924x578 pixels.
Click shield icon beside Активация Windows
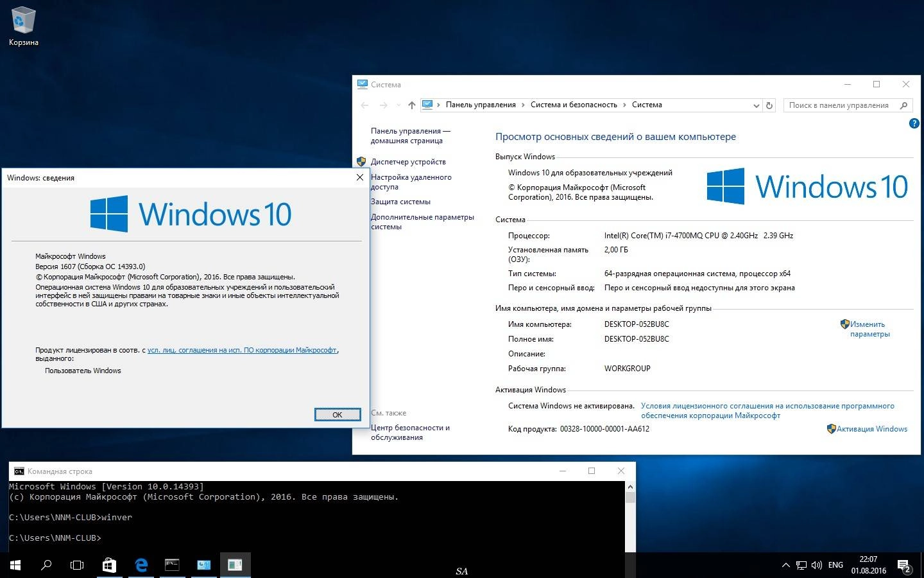coord(832,429)
